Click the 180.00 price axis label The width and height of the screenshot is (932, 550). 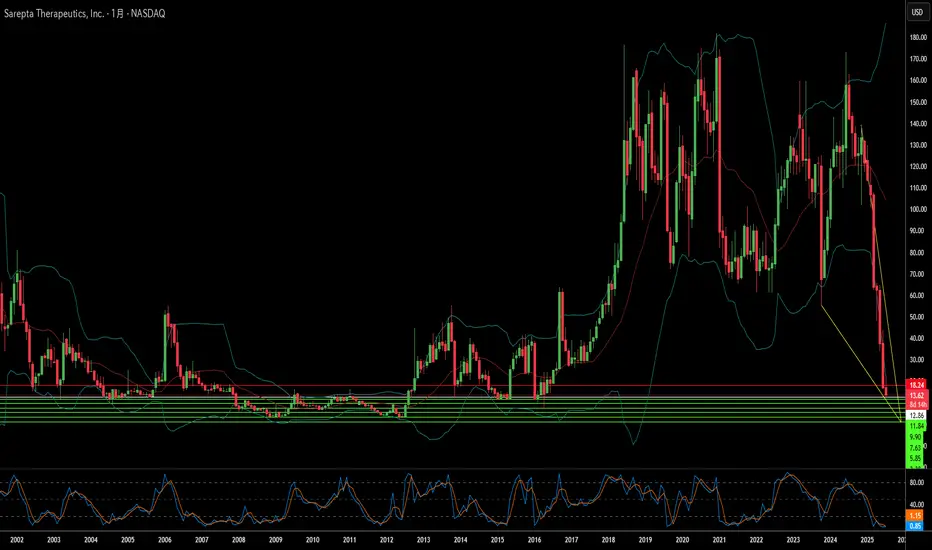pyautogui.click(x=918, y=37)
